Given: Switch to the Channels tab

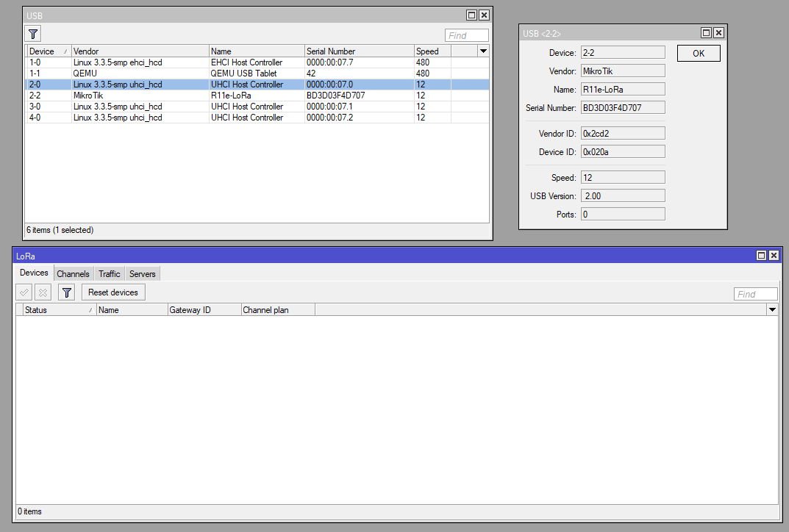Looking at the screenshot, I should [x=73, y=274].
